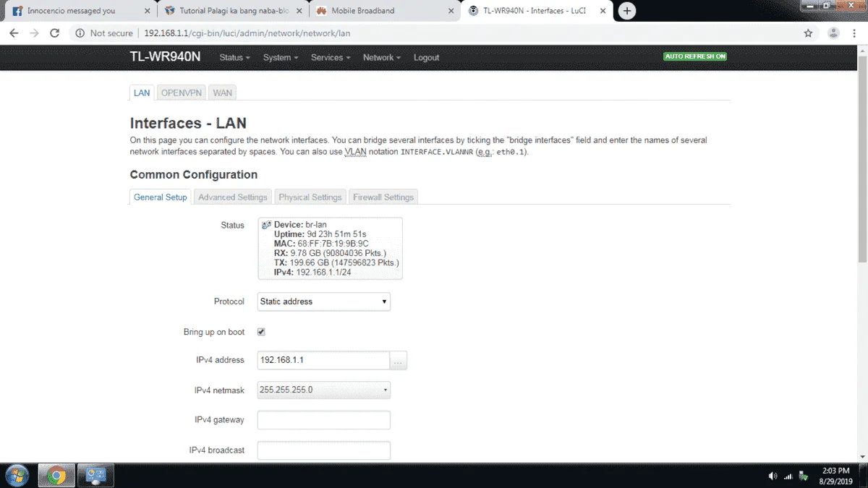Open a new browser tab
The image size is (868, 488).
click(628, 11)
